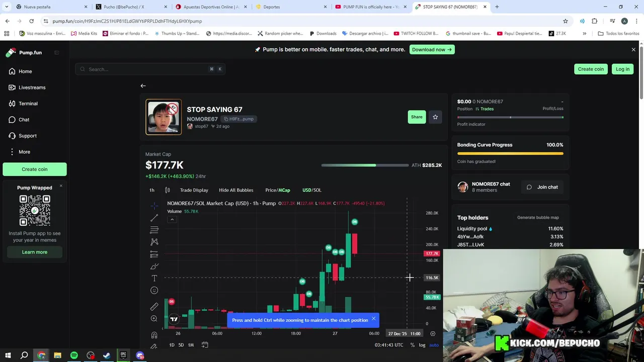Click the go-to-date calendar icon
Screen dimensions: 644x362
(x=205, y=345)
